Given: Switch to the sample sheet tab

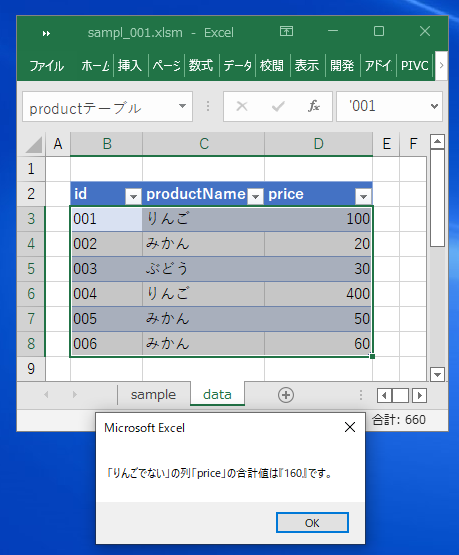Looking at the screenshot, I should click(x=153, y=395).
